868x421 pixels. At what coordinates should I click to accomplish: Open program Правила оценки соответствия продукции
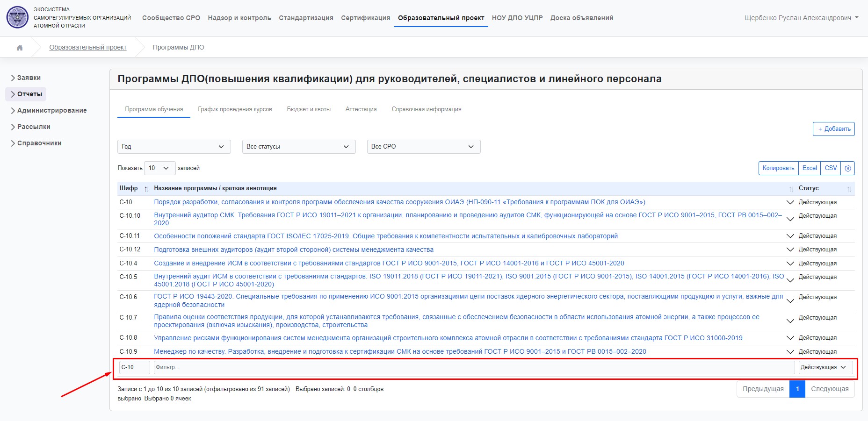tap(456, 321)
